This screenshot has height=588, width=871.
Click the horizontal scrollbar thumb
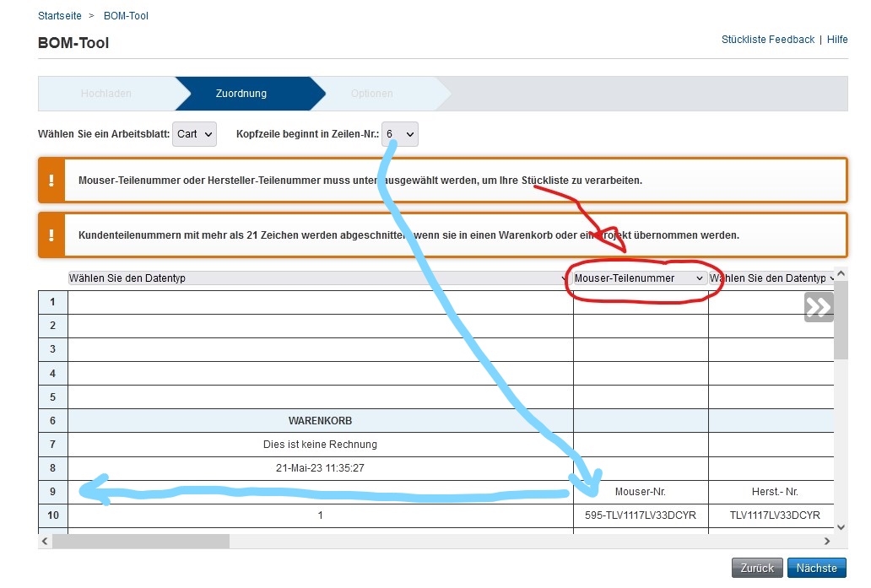click(141, 541)
